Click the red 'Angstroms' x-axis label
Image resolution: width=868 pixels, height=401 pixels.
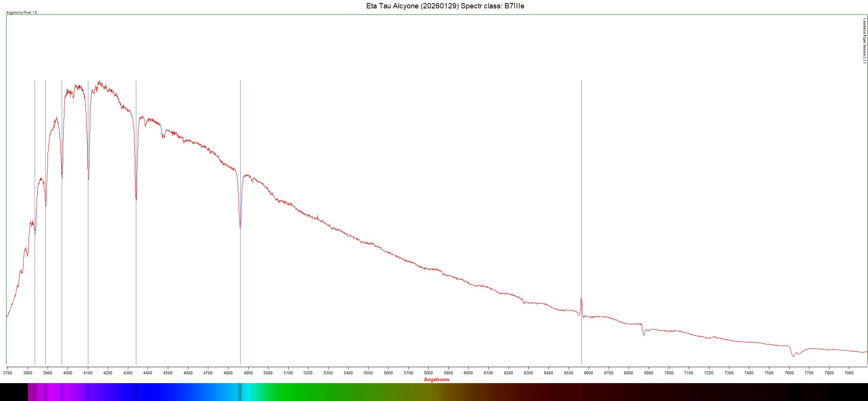[436, 379]
